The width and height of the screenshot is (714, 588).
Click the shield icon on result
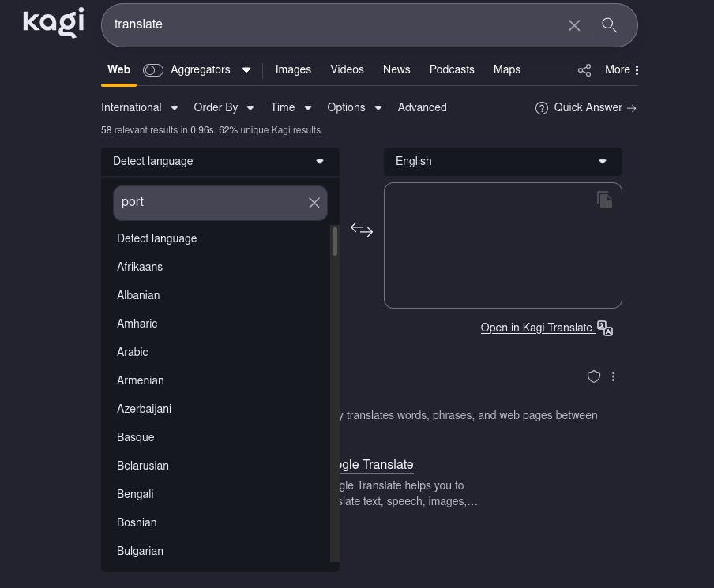[594, 376]
